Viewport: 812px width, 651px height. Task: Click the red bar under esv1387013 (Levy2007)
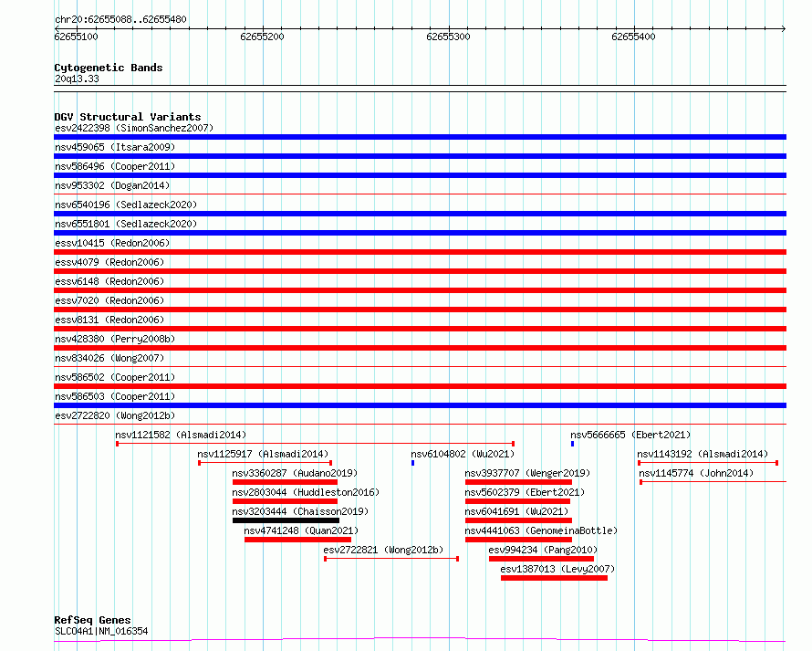[x=554, y=578]
